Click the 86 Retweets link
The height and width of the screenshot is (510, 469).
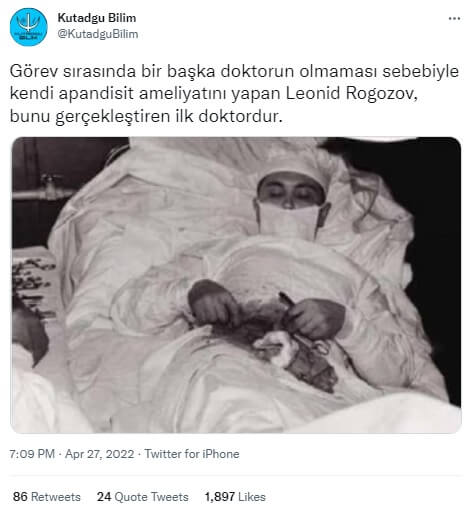47,497
